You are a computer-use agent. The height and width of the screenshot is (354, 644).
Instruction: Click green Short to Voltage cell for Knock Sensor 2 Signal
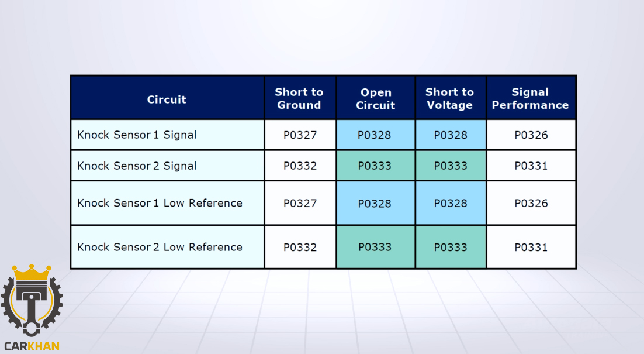451,166
